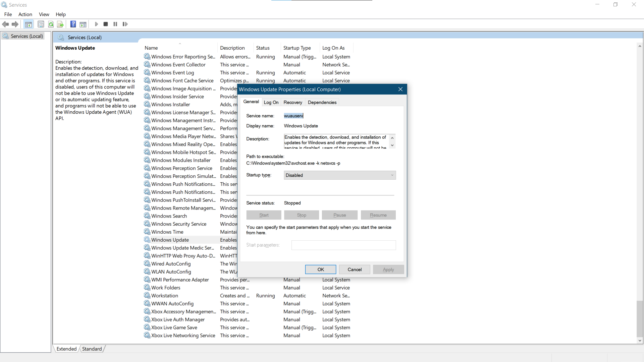Click gear icon of Workstation service
Image resolution: width=644 pixels, height=362 pixels.
[147, 295]
